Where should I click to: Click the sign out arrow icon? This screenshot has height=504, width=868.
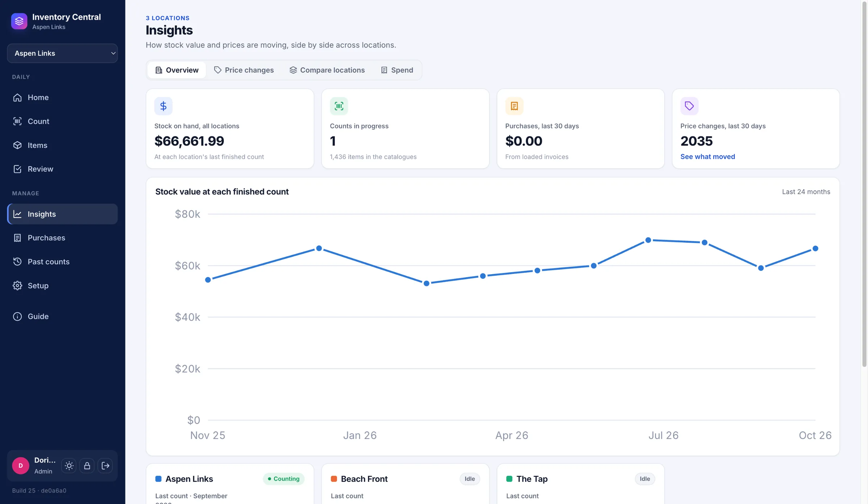click(105, 466)
